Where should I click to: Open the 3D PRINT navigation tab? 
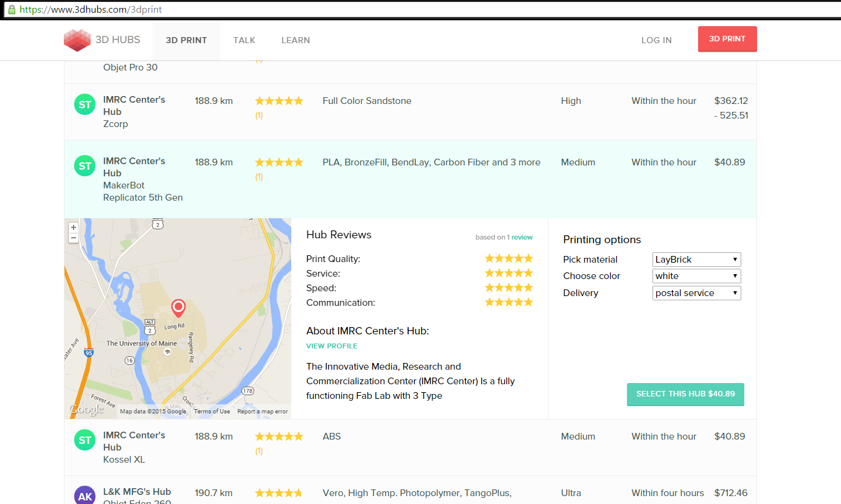(187, 40)
